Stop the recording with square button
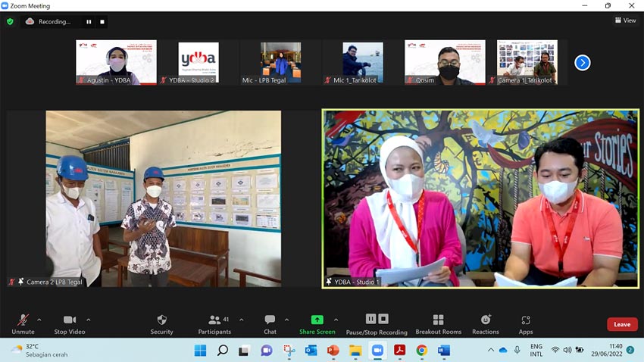This screenshot has width=644, height=362. (x=102, y=22)
